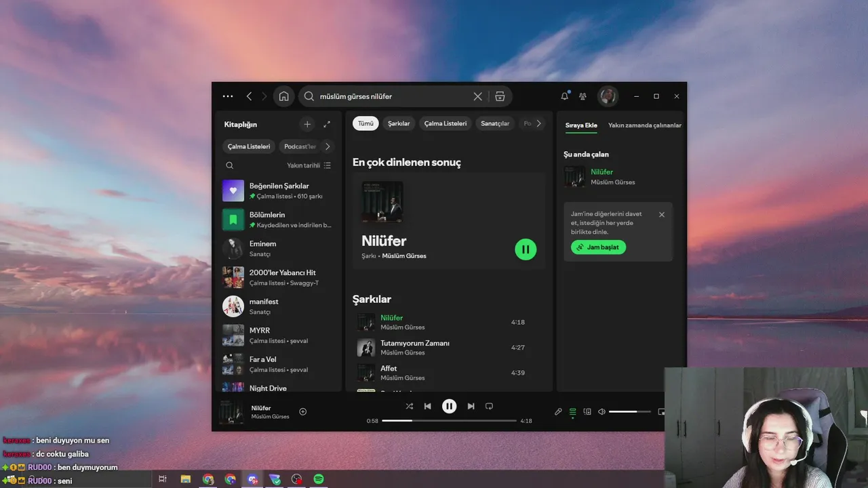Select the Tümü filter chip
The height and width of the screenshot is (488, 868).
366,123
